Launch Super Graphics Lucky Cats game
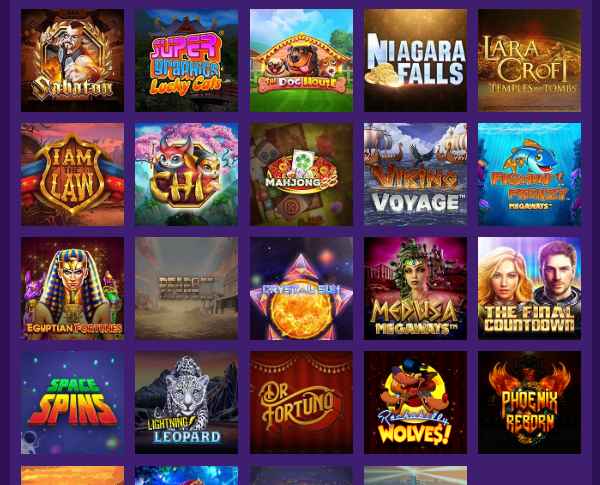 click(x=186, y=60)
